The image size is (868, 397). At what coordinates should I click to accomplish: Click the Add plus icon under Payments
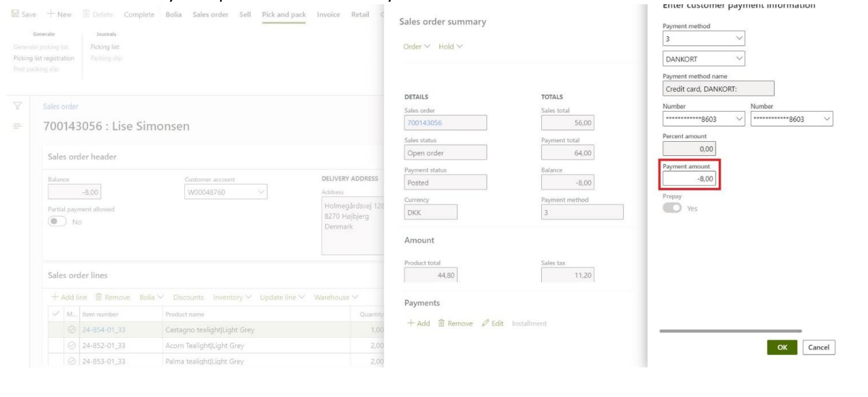click(409, 324)
